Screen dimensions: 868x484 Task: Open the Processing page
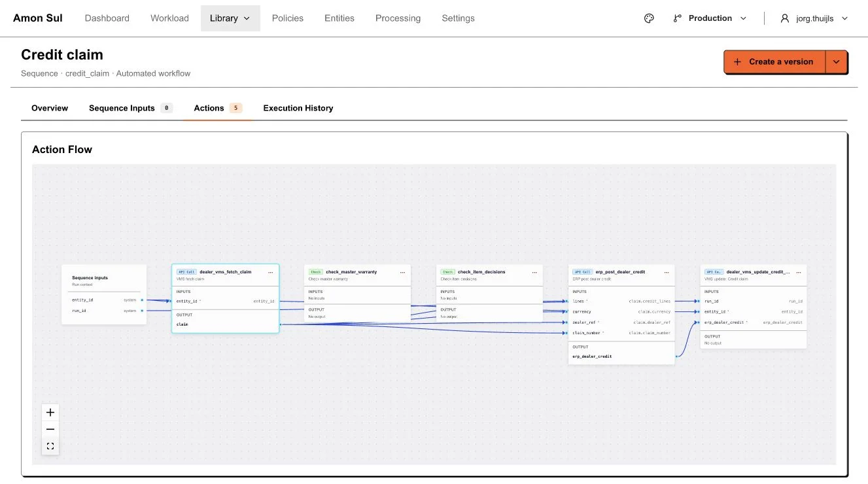click(398, 18)
